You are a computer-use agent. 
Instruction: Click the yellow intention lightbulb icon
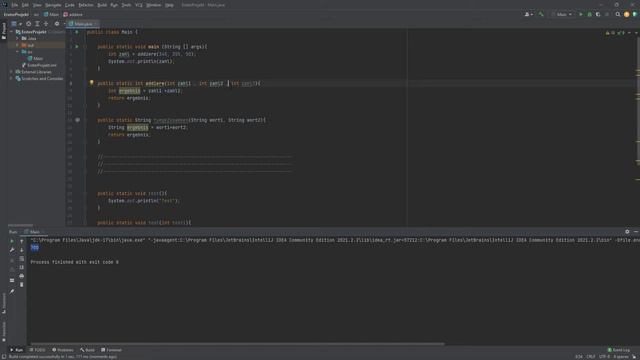pos(91,83)
